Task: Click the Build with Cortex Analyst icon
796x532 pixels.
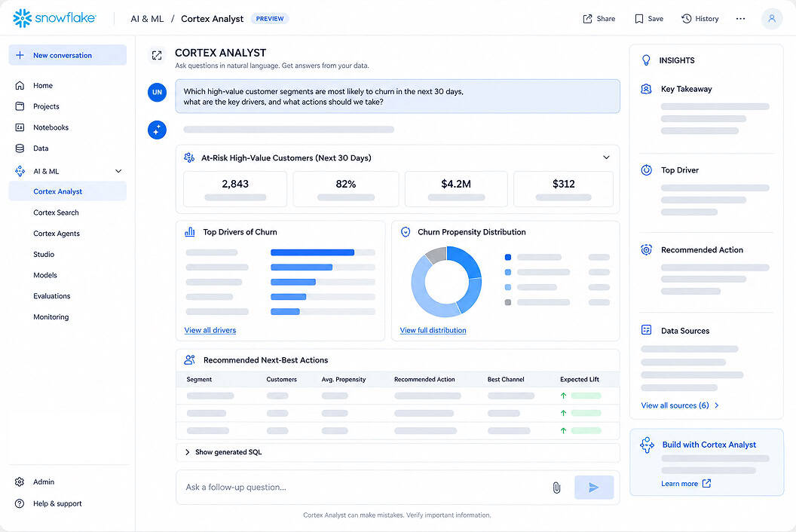Action: [648, 445]
